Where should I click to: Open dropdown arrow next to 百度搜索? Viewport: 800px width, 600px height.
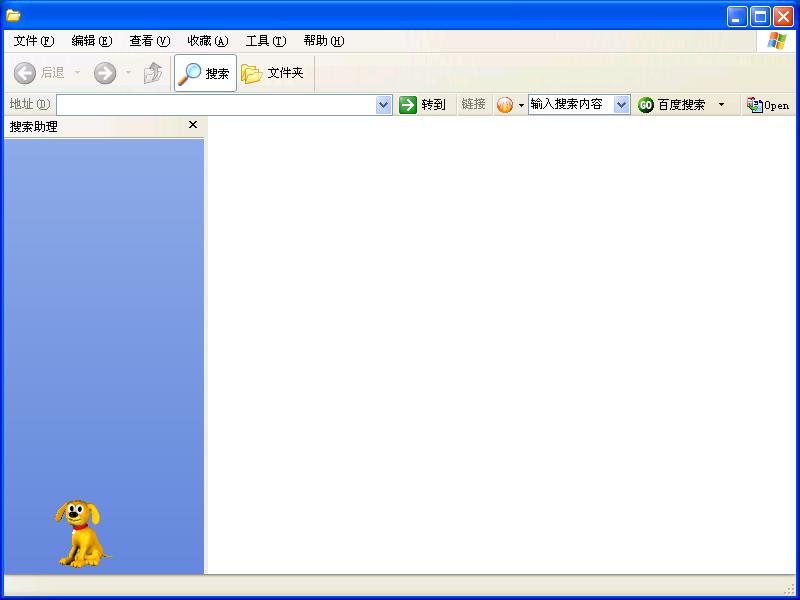721,105
